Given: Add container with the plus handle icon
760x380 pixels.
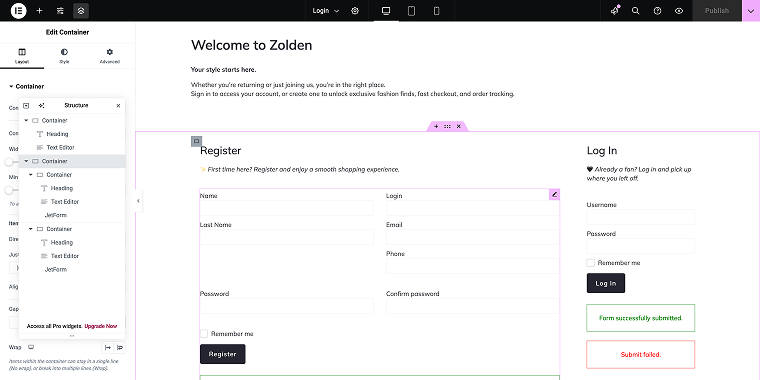Looking at the screenshot, I should click(436, 126).
